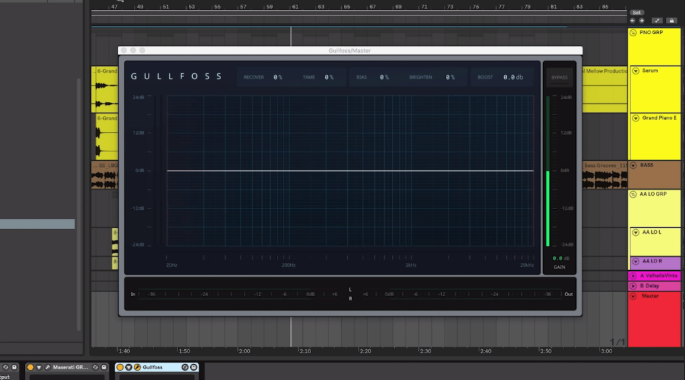The height and width of the screenshot is (380, 685).
Task: Collapse the BASS track
Action: (633, 166)
